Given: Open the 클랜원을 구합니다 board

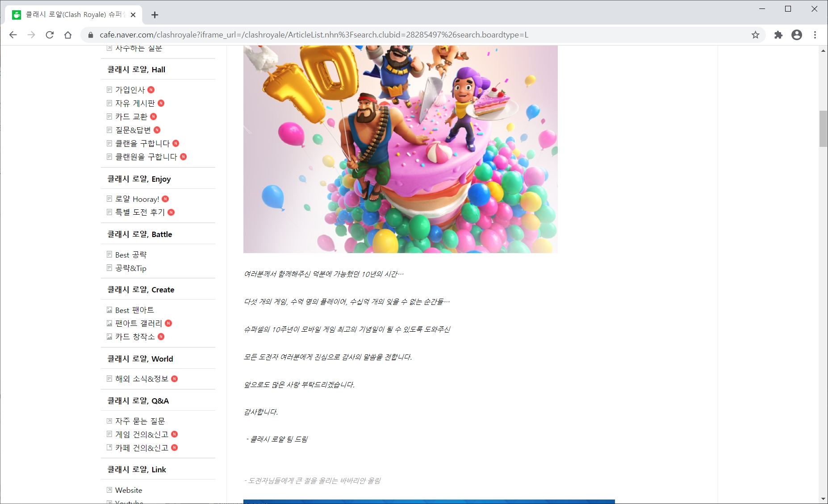Looking at the screenshot, I should (x=146, y=157).
